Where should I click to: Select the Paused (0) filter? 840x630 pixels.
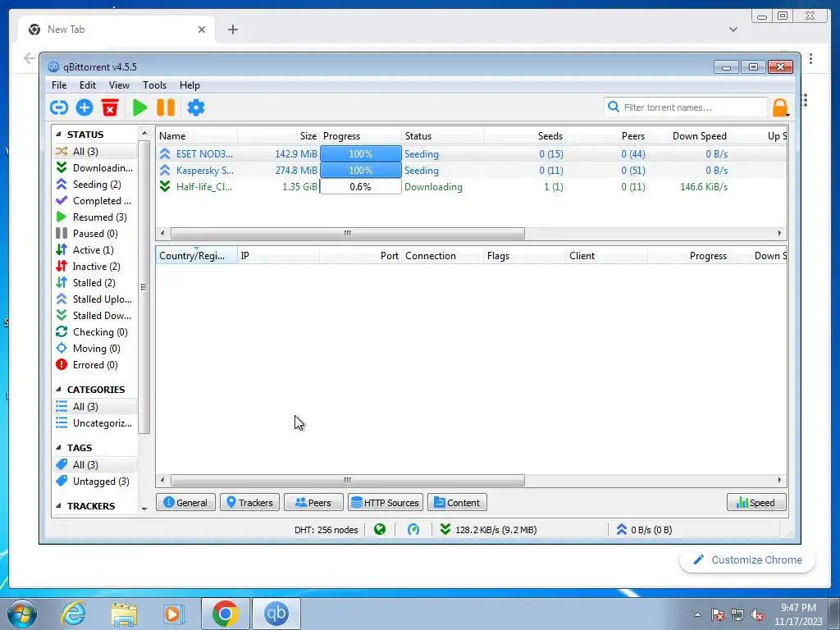point(95,234)
